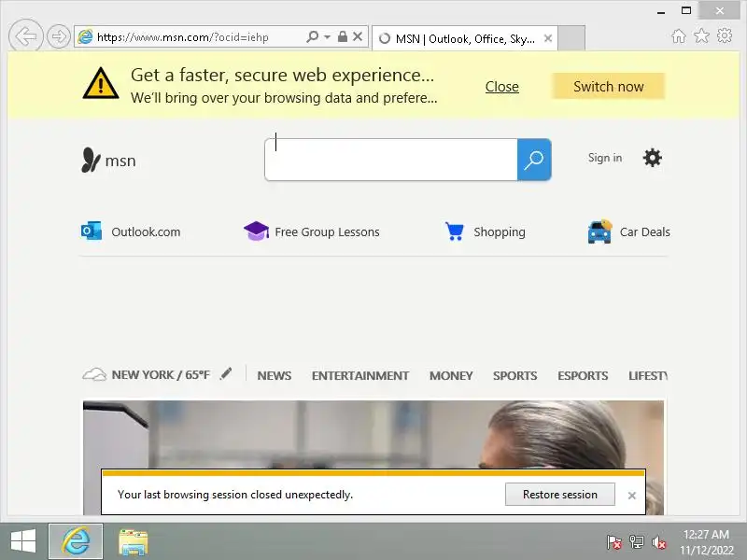Open the SPORTS section
This screenshot has height=560, width=747.
(514, 376)
